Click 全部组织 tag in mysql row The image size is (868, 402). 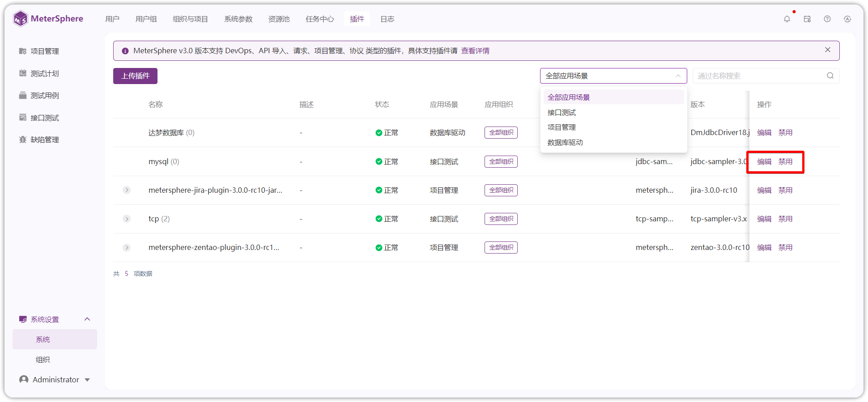pyautogui.click(x=501, y=161)
